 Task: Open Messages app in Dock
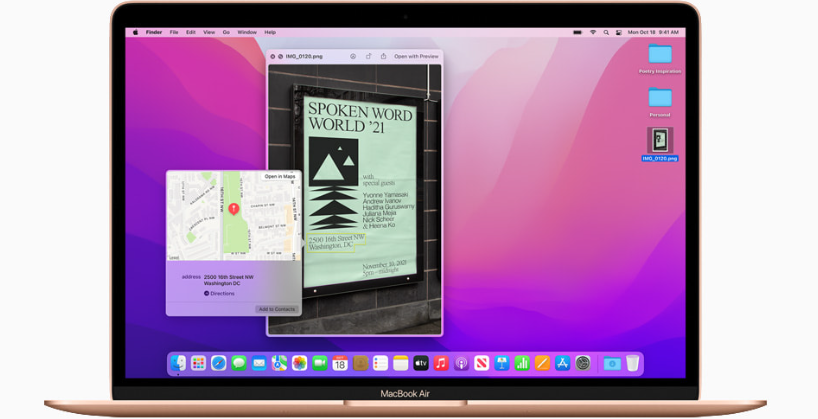pyautogui.click(x=239, y=363)
